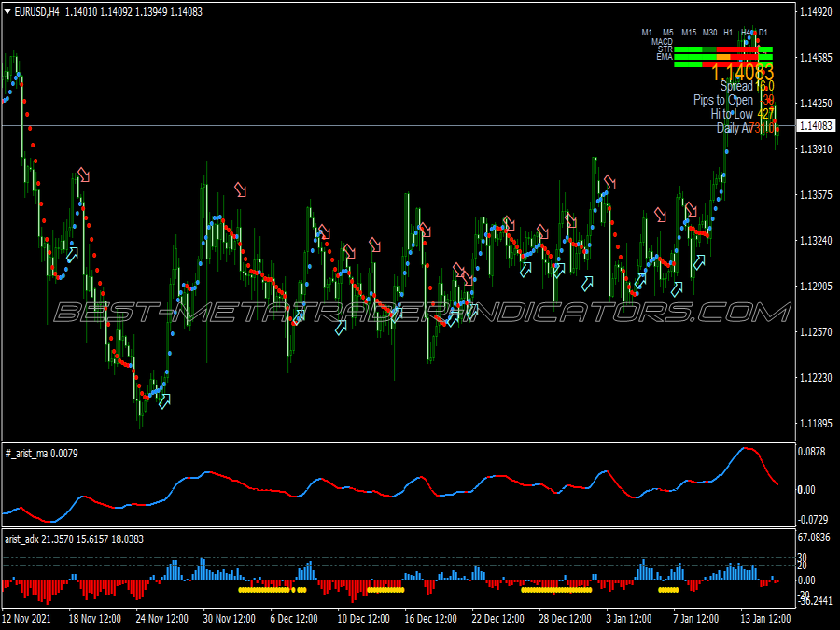Screen dimensions: 840x630
Task: Select the D1 timeframe label in dashboard
Action: click(x=763, y=33)
